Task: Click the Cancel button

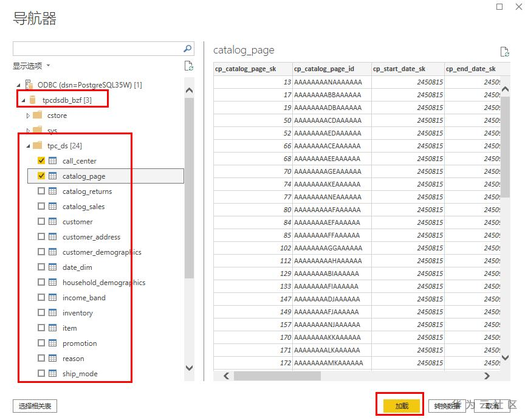Action: click(492, 406)
